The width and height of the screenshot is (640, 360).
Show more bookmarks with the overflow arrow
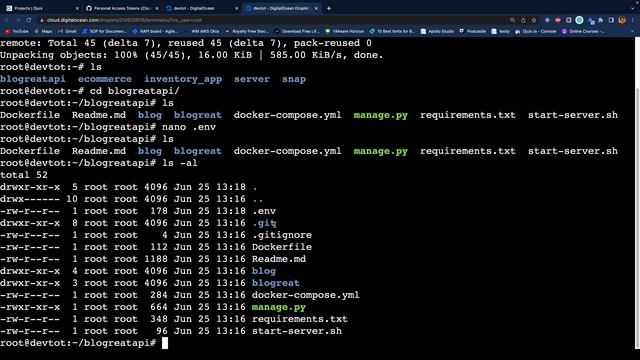click(633, 31)
